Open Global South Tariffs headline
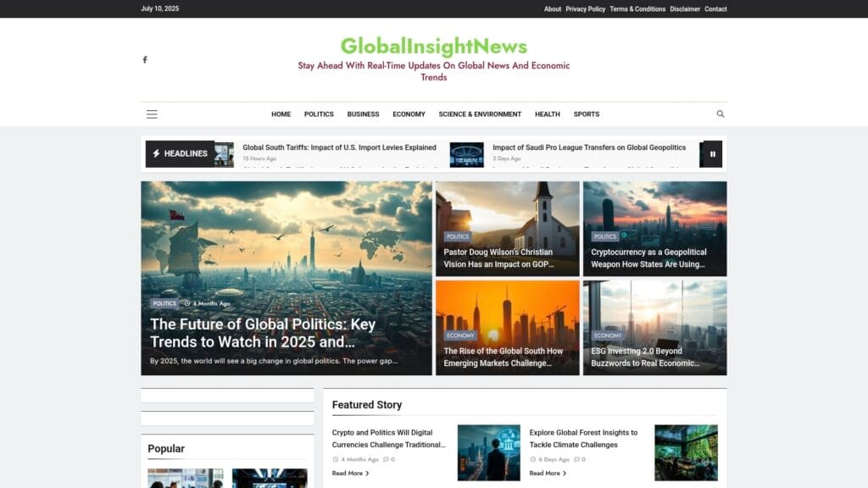The height and width of the screenshot is (488, 868). coord(339,147)
